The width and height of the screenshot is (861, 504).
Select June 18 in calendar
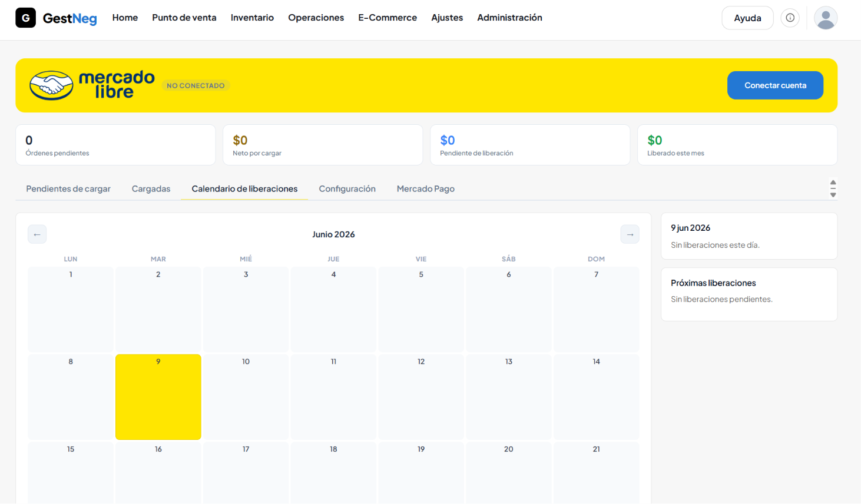[x=333, y=473]
